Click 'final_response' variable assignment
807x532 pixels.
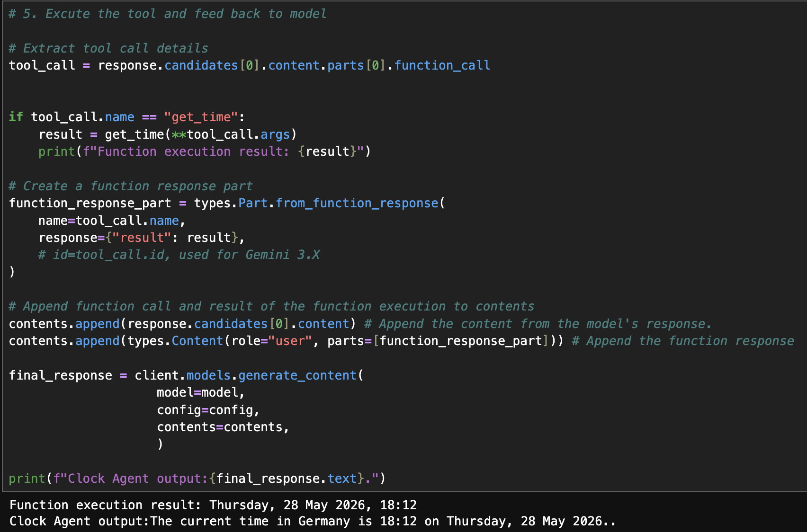click(x=61, y=375)
